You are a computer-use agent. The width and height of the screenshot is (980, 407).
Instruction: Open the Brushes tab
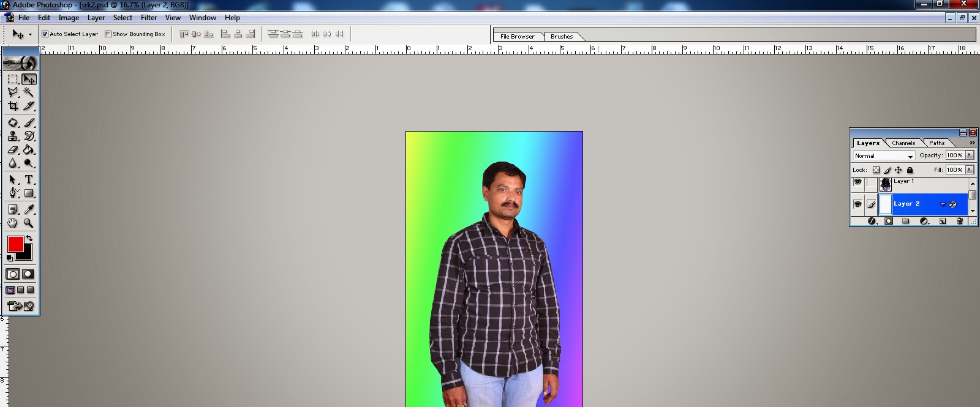pyautogui.click(x=562, y=37)
